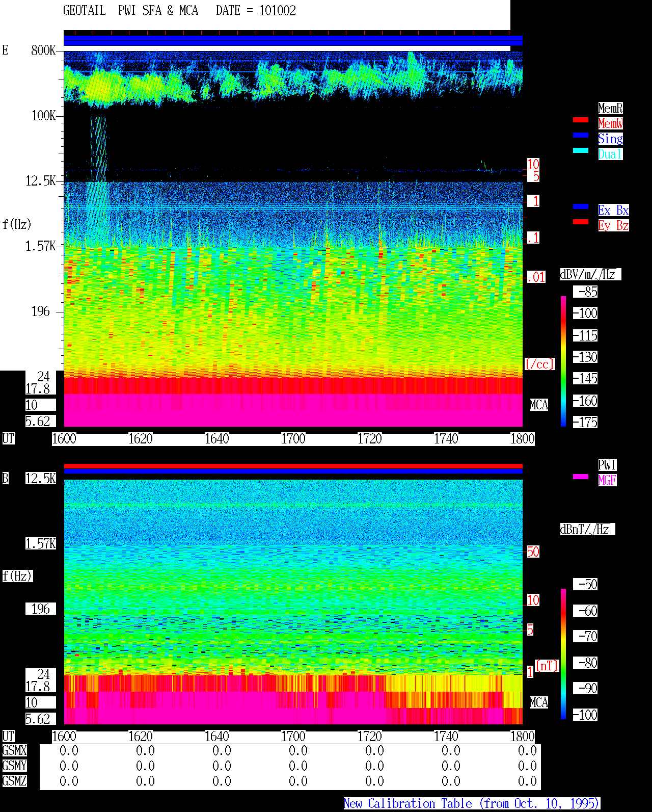The width and height of the screenshot is (652, 812).
Task: Click the red Ey Bz legend swatch
Action: pos(581,222)
